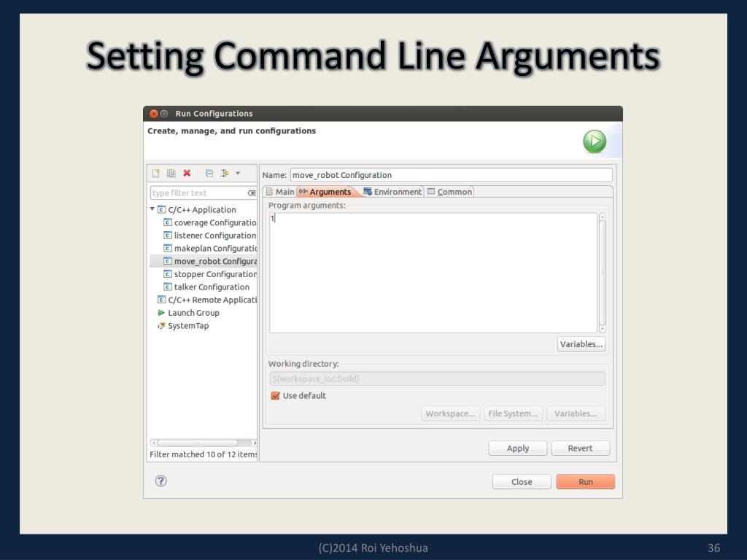Click the Close button
This screenshot has height=560, width=747.
pos(522,481)
